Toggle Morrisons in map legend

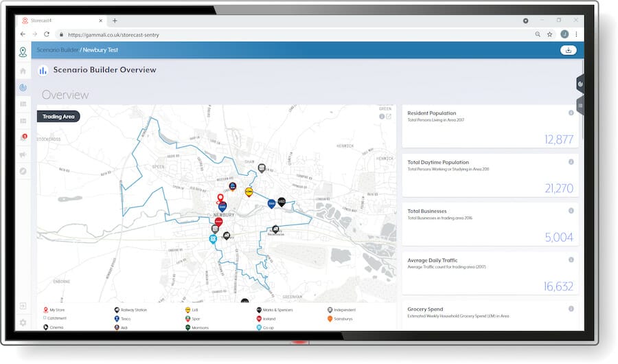[x=196, y=328]
